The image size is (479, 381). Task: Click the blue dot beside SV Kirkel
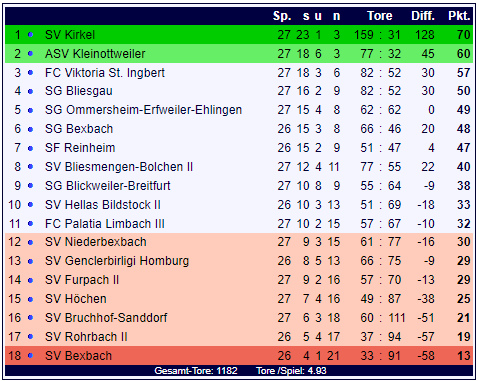[30, 35]
